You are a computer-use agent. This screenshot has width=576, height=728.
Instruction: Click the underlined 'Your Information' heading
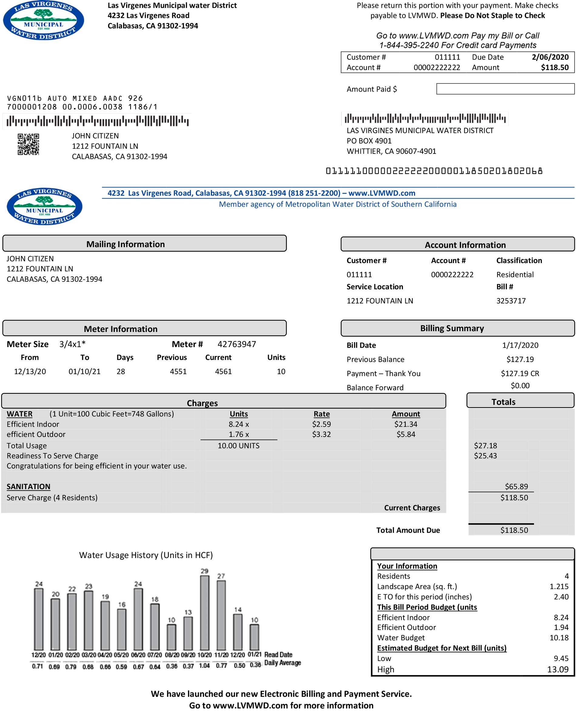(x=407, y=566)
